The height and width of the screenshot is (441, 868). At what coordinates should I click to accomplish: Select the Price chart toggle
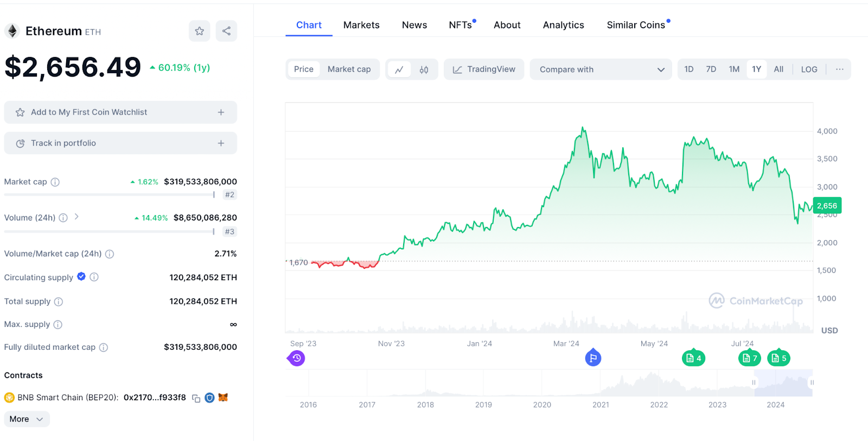304,70
